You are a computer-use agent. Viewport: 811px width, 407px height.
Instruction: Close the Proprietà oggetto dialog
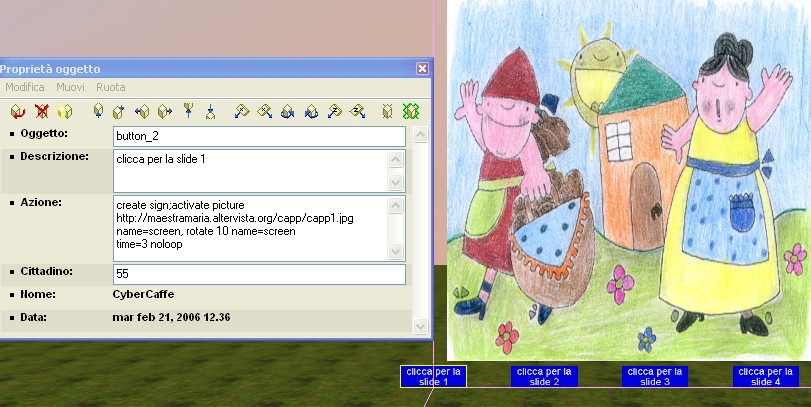(422, 68)
